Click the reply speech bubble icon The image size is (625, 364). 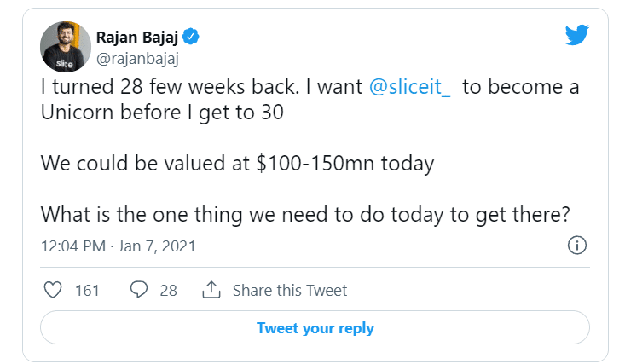(x=139, y=290)
